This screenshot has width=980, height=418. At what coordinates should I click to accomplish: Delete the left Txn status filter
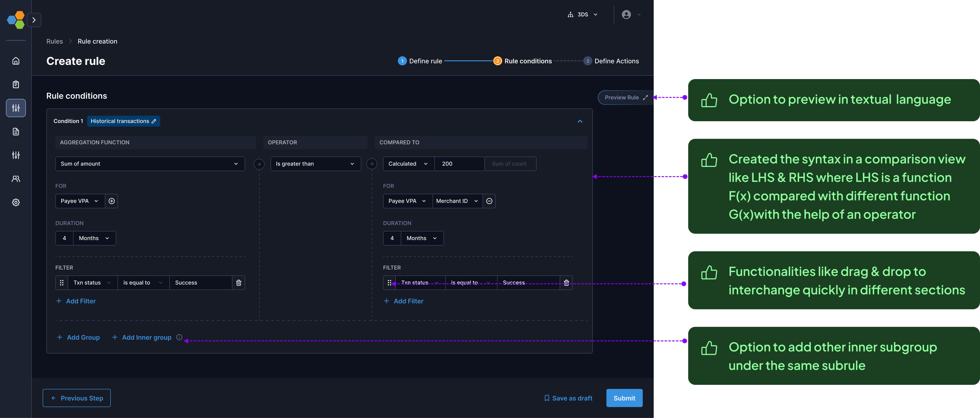[x=239, y=283]
